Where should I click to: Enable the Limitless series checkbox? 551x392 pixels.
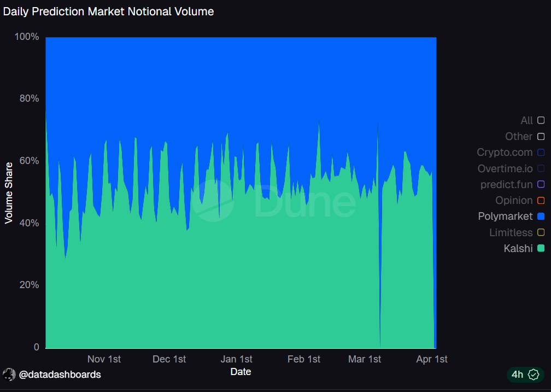541,232
